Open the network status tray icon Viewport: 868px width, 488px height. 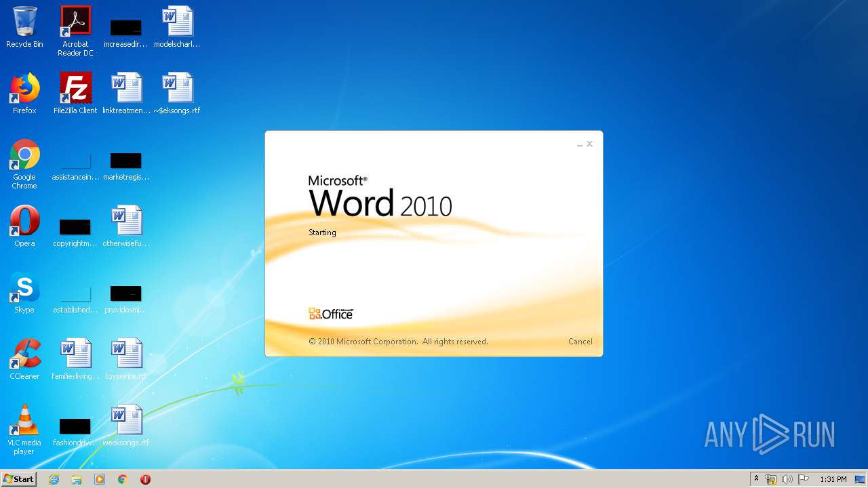coord(771,479)
